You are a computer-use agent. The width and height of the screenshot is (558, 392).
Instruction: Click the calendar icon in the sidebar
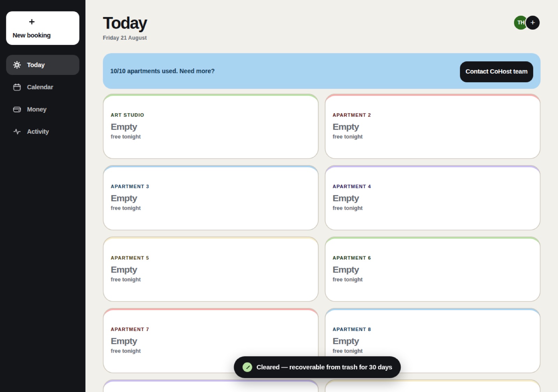(17, 87)
